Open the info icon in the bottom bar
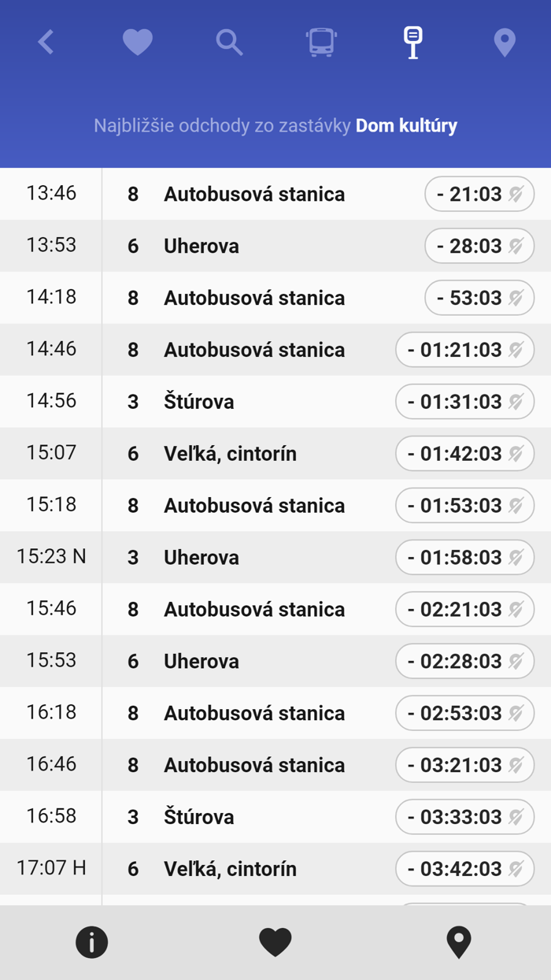This screenshot has height=980, width=551. tap(91, 942)
